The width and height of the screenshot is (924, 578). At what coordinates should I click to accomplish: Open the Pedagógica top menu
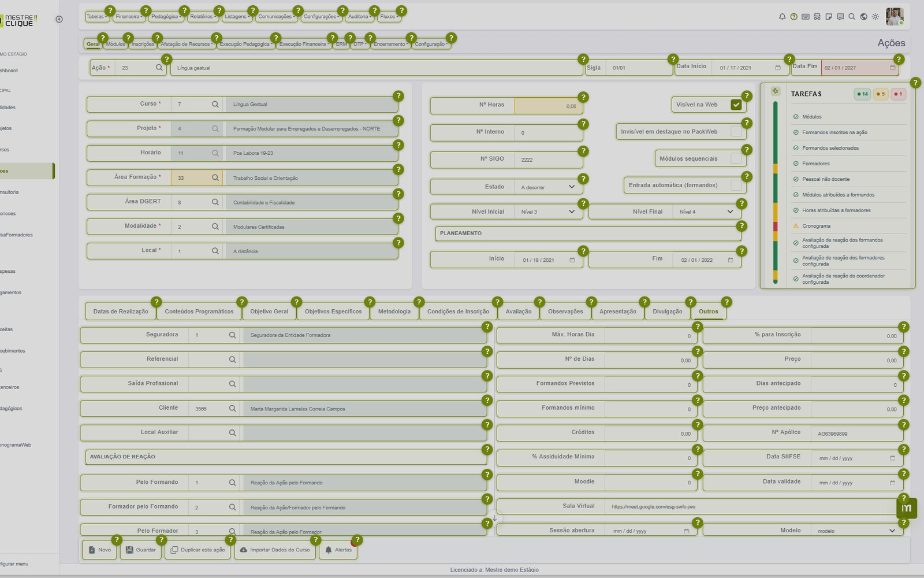point(166,17)
